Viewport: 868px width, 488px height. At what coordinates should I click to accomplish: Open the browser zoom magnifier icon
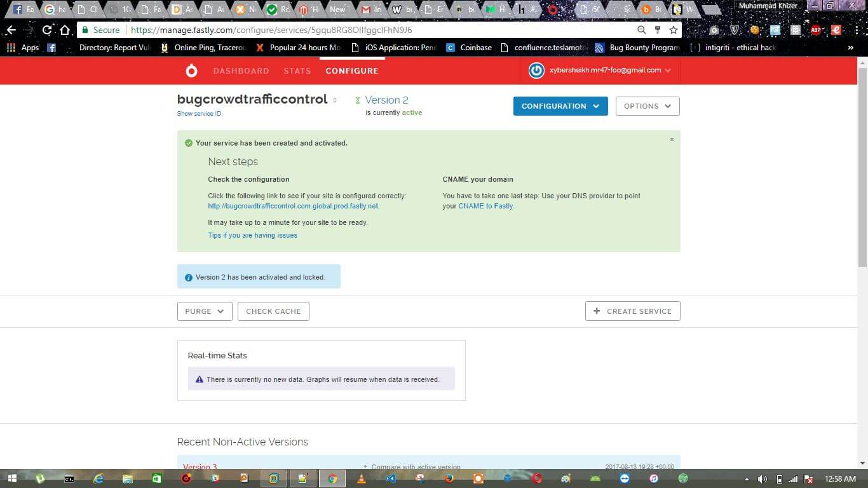coord(642,30)
